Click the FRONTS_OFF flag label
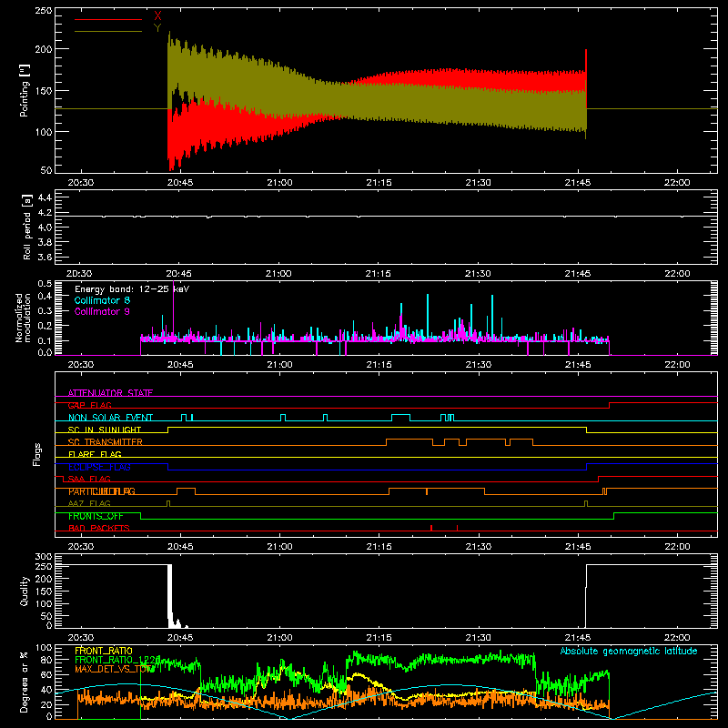 pyautogui.click(x=96, y=516)
